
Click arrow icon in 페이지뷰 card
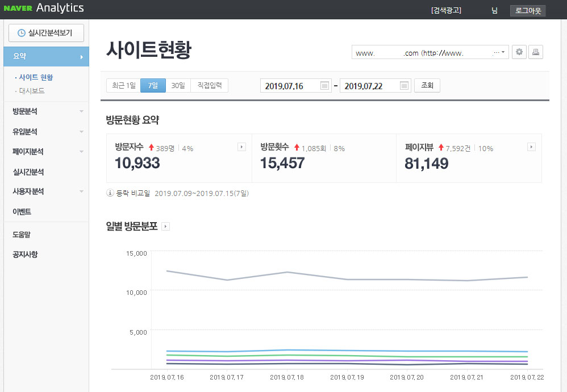click(x=531, y=147)
